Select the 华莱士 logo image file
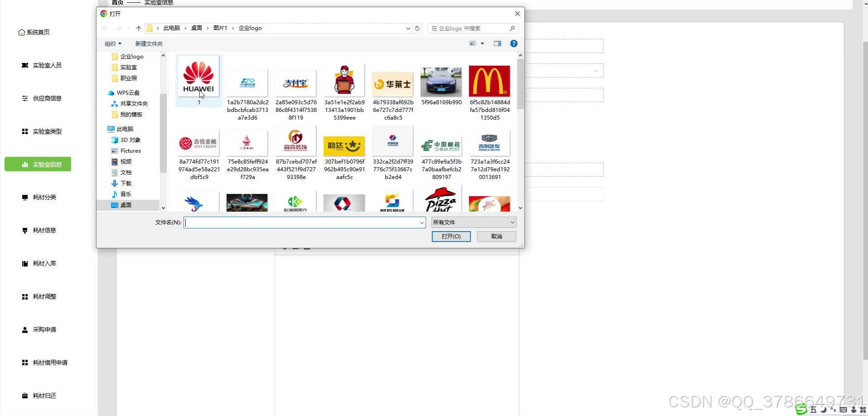 [393, 84]
